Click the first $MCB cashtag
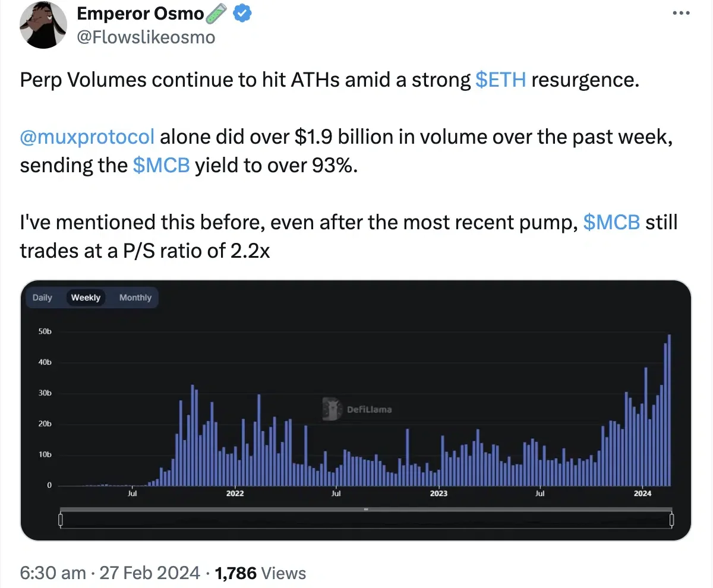The image size is (713, 588). tap(162, 166)
